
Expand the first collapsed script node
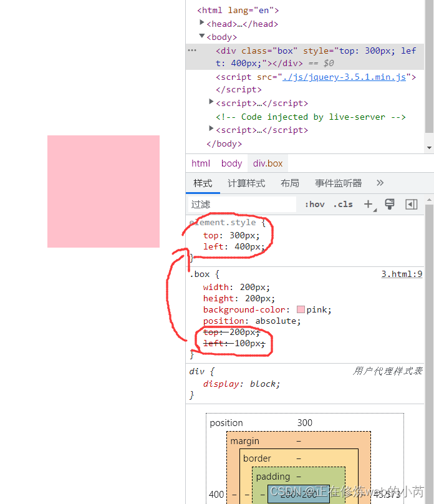(x=211, y=102)
